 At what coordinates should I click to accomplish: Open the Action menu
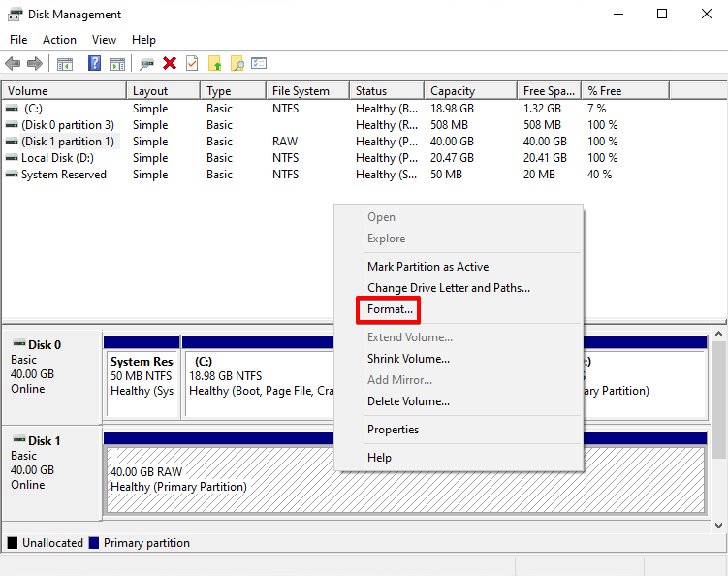(x=59, y=40)
